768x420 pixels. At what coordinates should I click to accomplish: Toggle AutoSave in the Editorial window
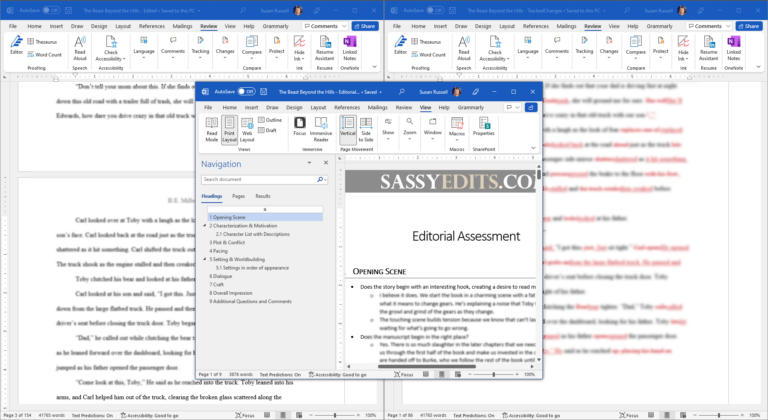pyautogui.click(x=246, y=92)
